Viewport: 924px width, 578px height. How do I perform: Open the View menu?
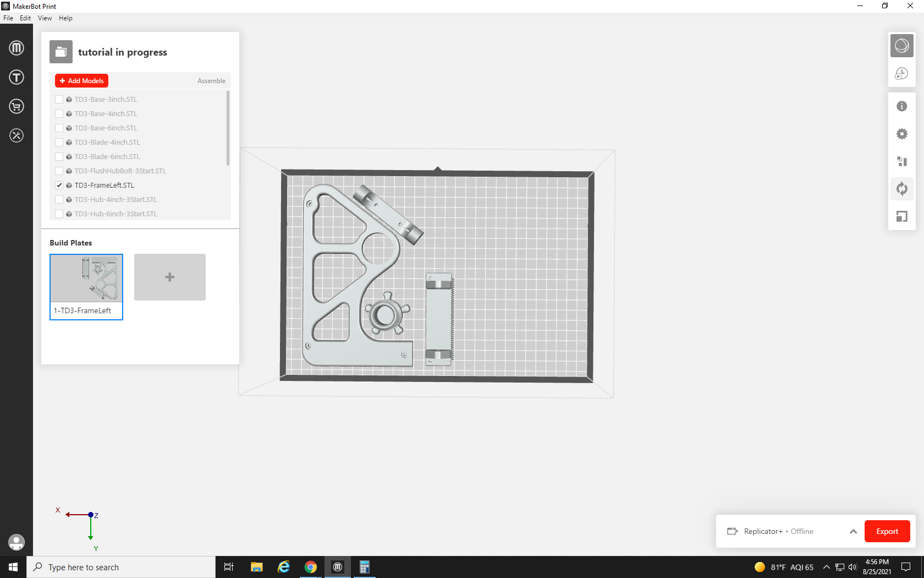(45, 18)
